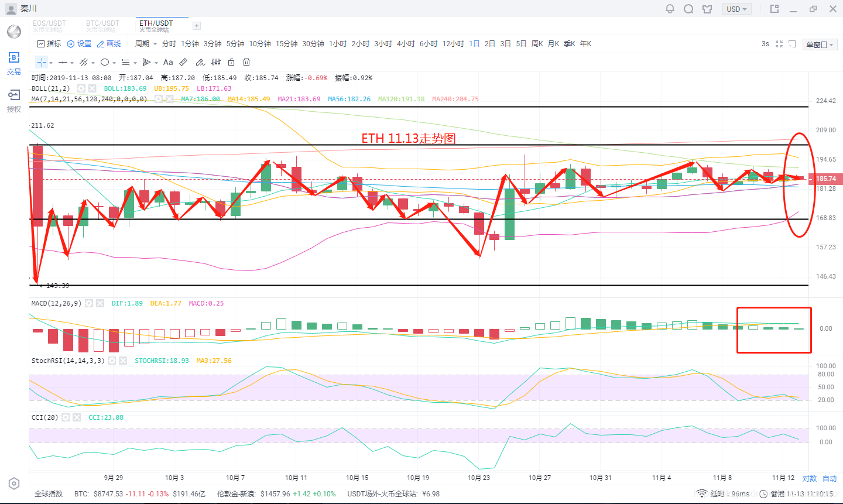
Task: Select the parallel channel drawing tool
Action: [84, 62]
